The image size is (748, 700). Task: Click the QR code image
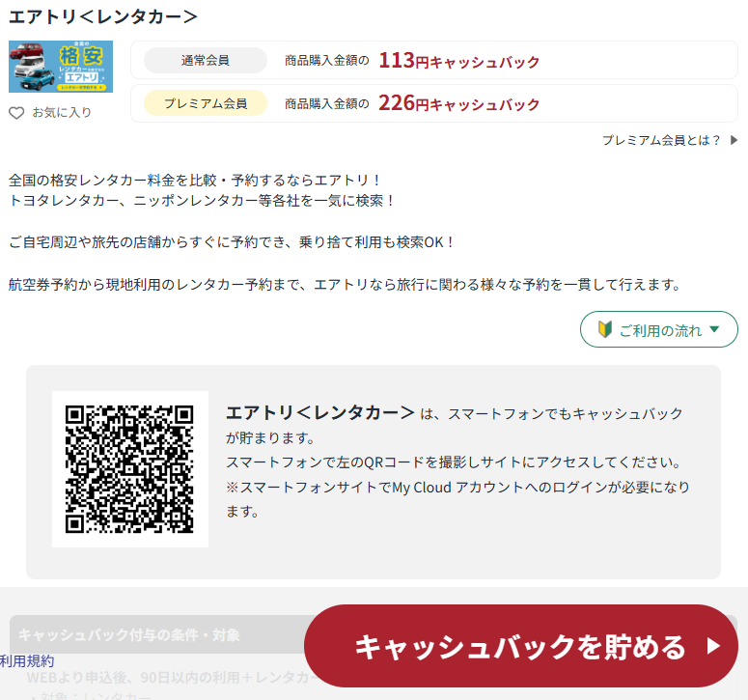tap(129, 469)
